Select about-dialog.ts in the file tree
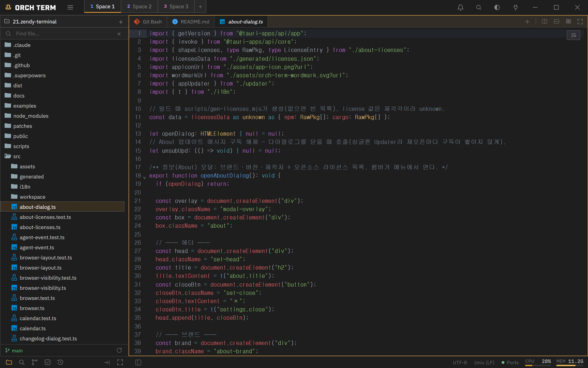This screenshot has height=368, width=588. pyautogui.click(x=63, y=207)
